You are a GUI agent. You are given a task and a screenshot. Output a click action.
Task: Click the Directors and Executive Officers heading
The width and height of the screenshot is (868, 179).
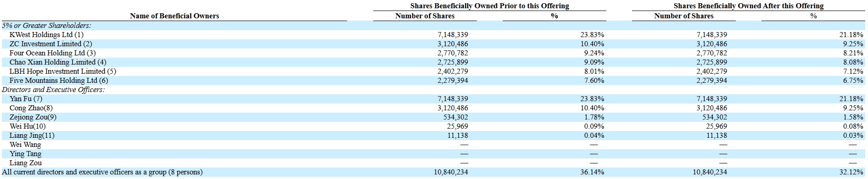click(x=53, y=90)
